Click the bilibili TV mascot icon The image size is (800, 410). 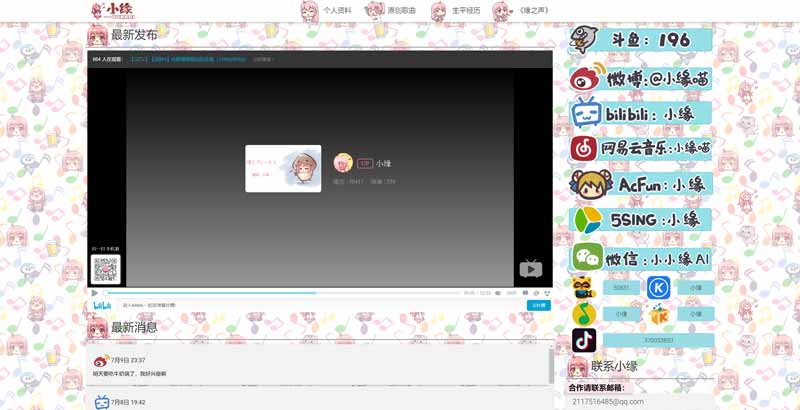[x=586, y=113]
